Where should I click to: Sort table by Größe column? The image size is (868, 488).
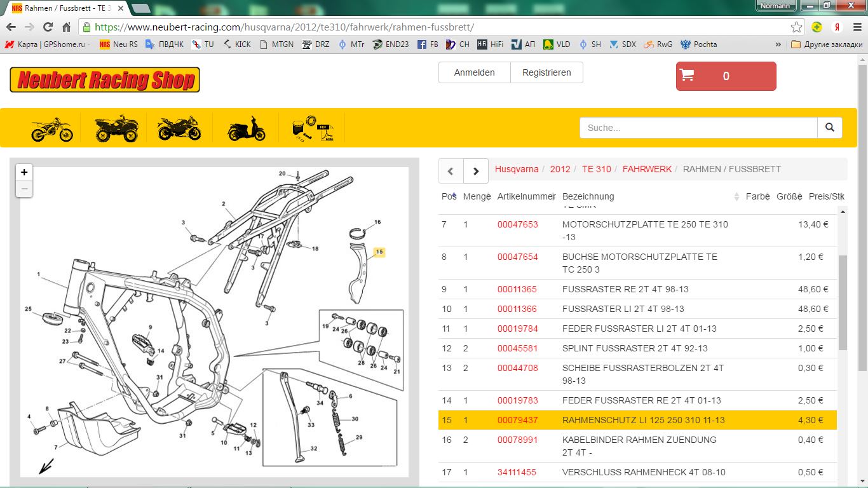789,196
